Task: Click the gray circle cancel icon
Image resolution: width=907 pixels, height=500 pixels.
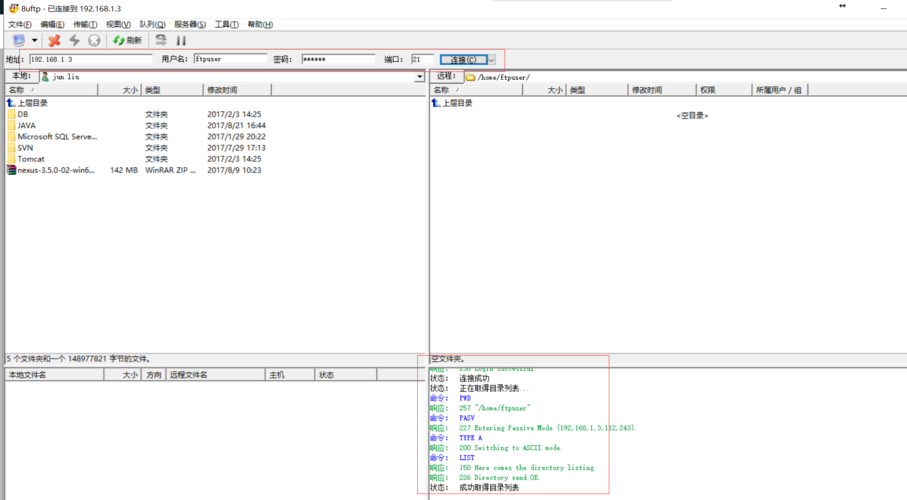Action: [94, 40]
